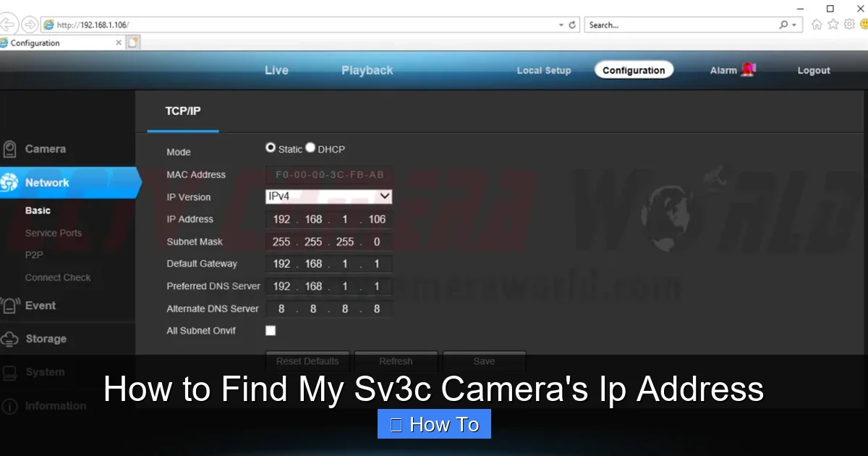The image size is (868, 456).
Task: Click the Preferred DNS Server first octet
Action: 281,286
